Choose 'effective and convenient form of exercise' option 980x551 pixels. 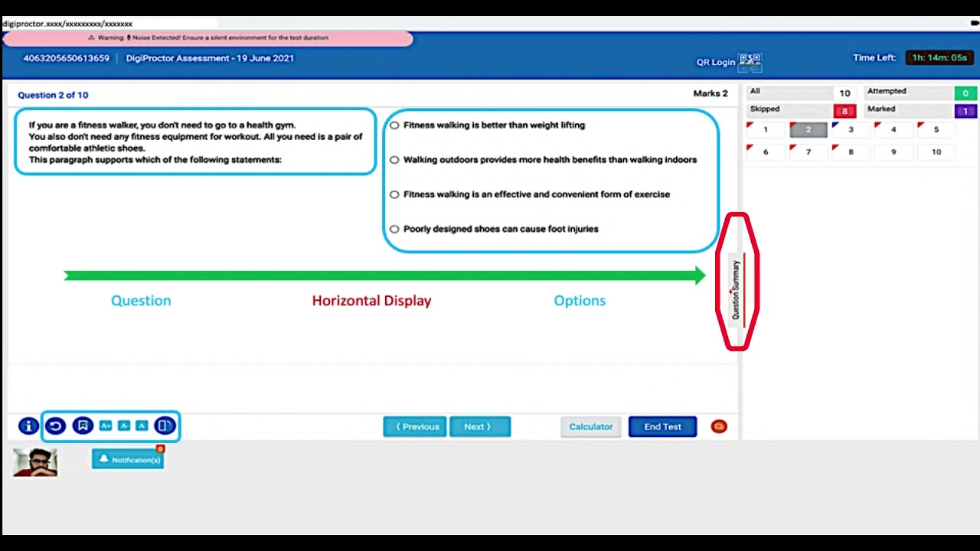point(394,194)
